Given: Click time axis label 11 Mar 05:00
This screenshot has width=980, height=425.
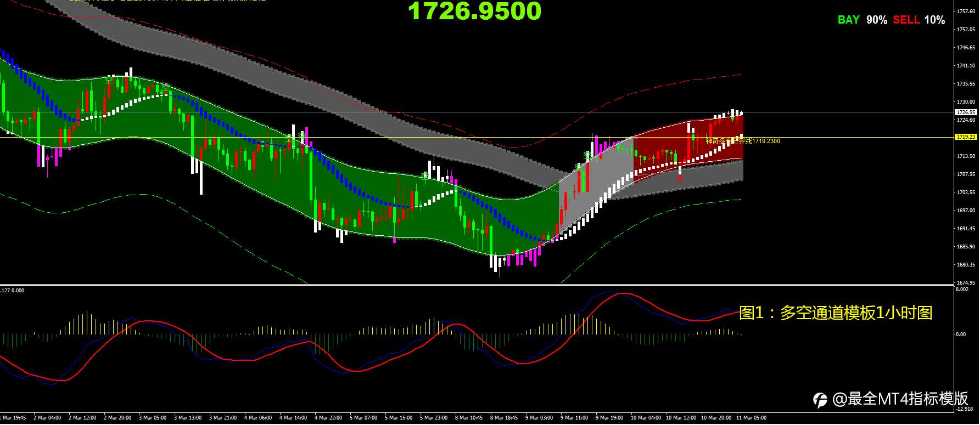Looking at the screenshot, I should click(x=752, y=418).
